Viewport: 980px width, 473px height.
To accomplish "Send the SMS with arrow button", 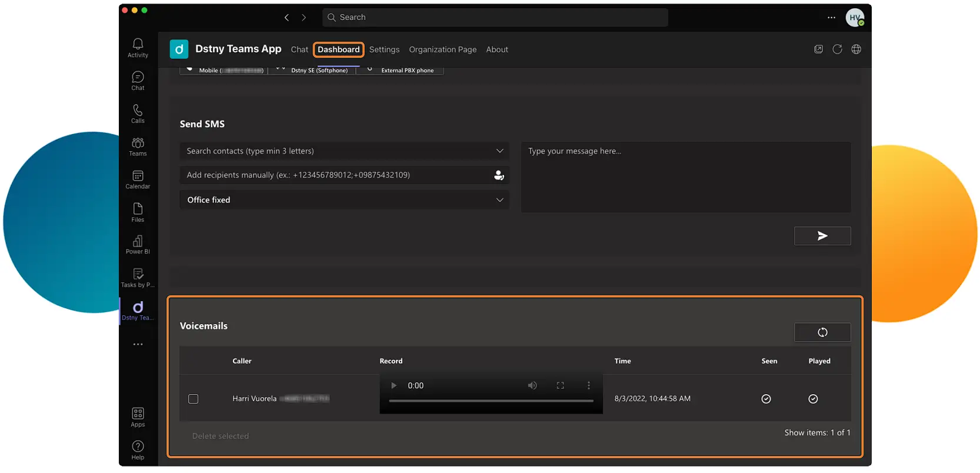I will 822,236.
